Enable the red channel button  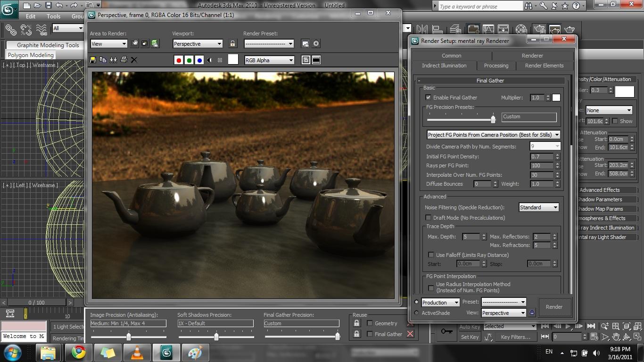(179, 60)
